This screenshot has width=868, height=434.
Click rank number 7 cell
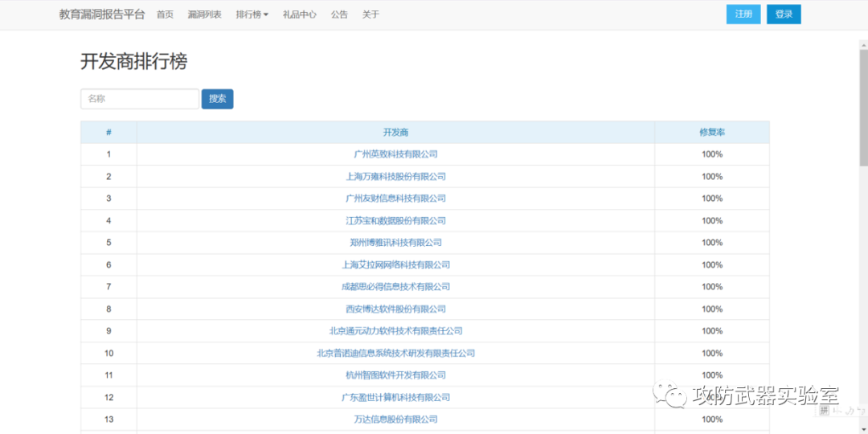coord(108,287)
